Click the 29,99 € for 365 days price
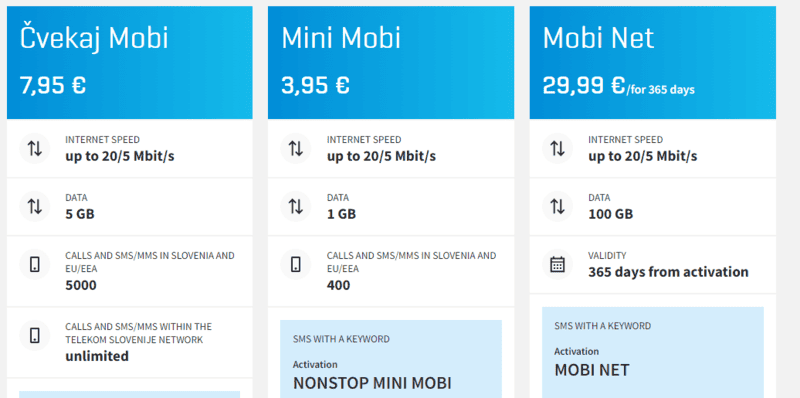 pos(618,85)
